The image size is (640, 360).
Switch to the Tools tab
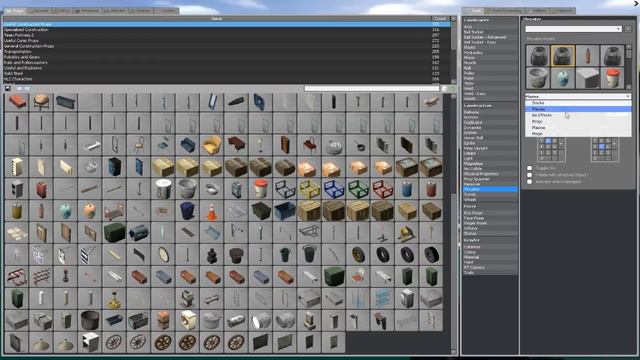(x=474, y=11)
